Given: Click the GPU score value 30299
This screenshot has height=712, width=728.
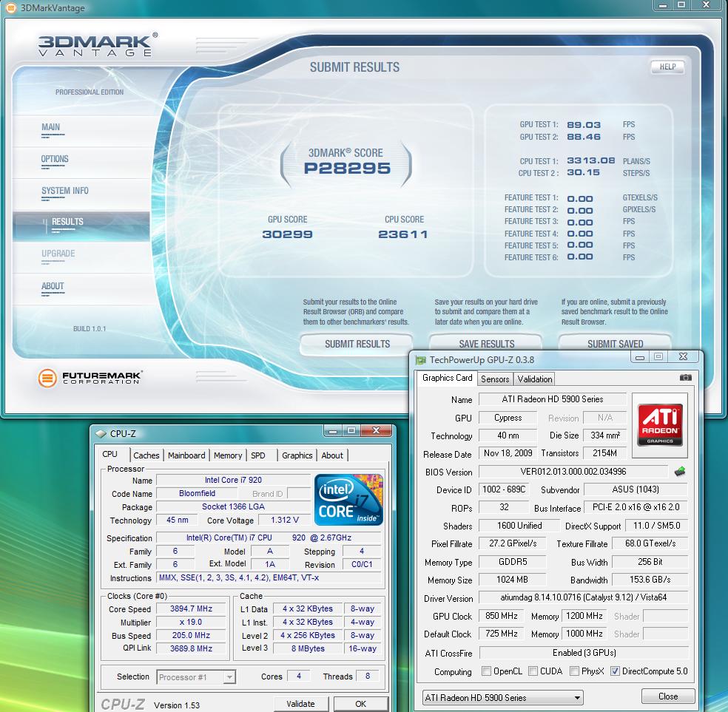Looking at the screenshot, I should click(287, 234).
